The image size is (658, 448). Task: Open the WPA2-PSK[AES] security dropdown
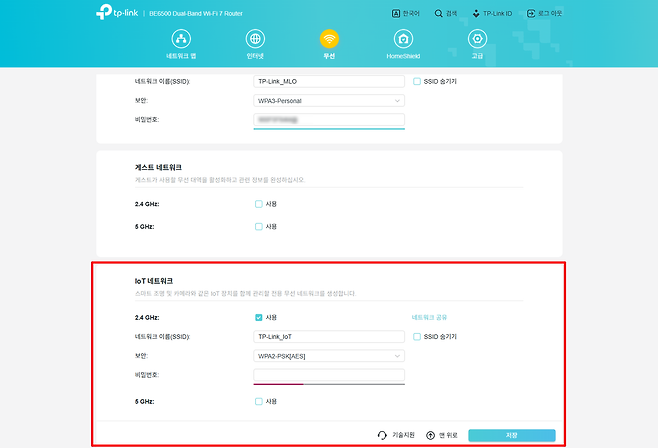coord(328,356)
